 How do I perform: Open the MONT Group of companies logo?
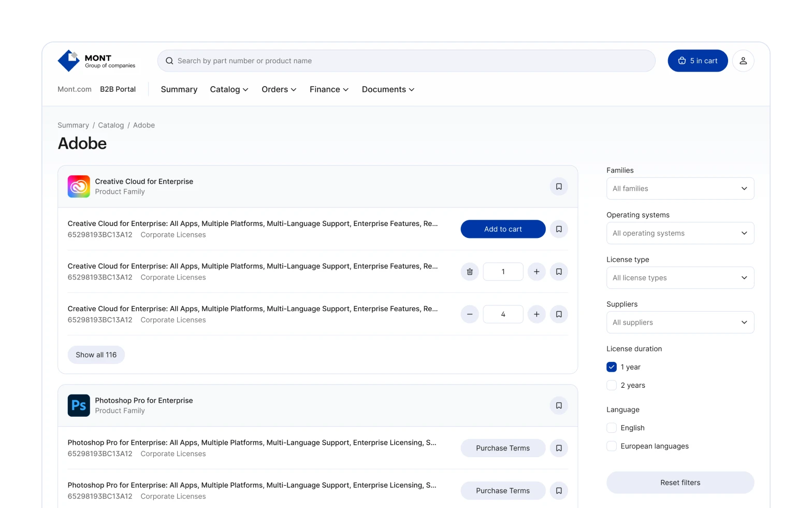click(97, 61)
